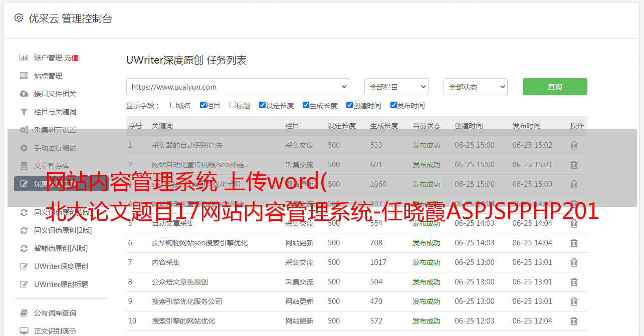Click 网站更新 category in row 10
The height and width of the screenshot is (336, 644).
pyautogui.click(x=299, y=321)
